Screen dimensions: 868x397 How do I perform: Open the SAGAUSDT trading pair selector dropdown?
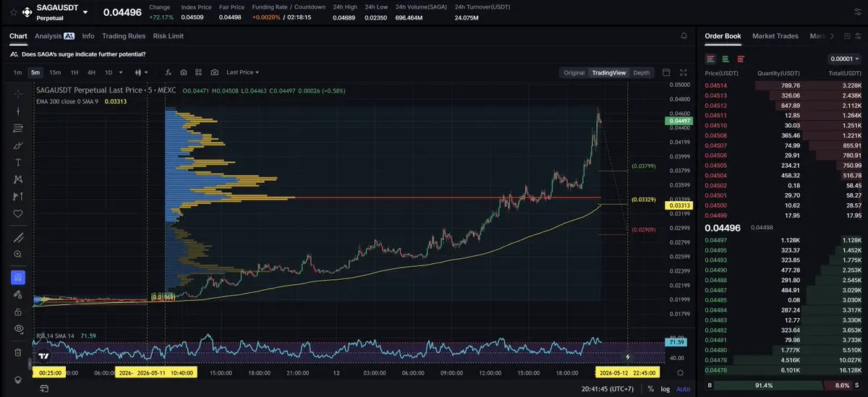[x=85, y=12]
